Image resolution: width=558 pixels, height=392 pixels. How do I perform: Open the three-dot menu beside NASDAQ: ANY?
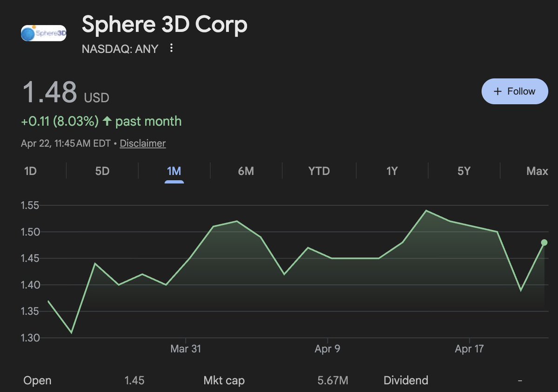tap(172, 48)
